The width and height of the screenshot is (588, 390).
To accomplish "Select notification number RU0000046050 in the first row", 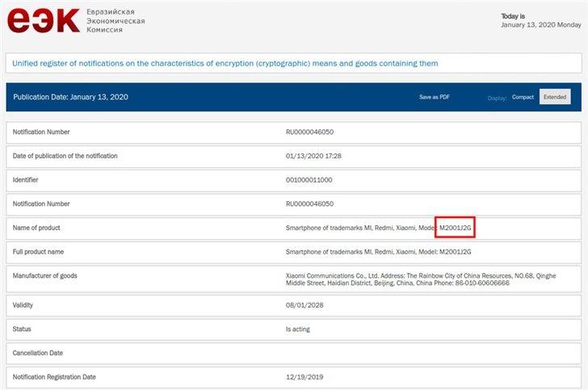I will [310, 132].
